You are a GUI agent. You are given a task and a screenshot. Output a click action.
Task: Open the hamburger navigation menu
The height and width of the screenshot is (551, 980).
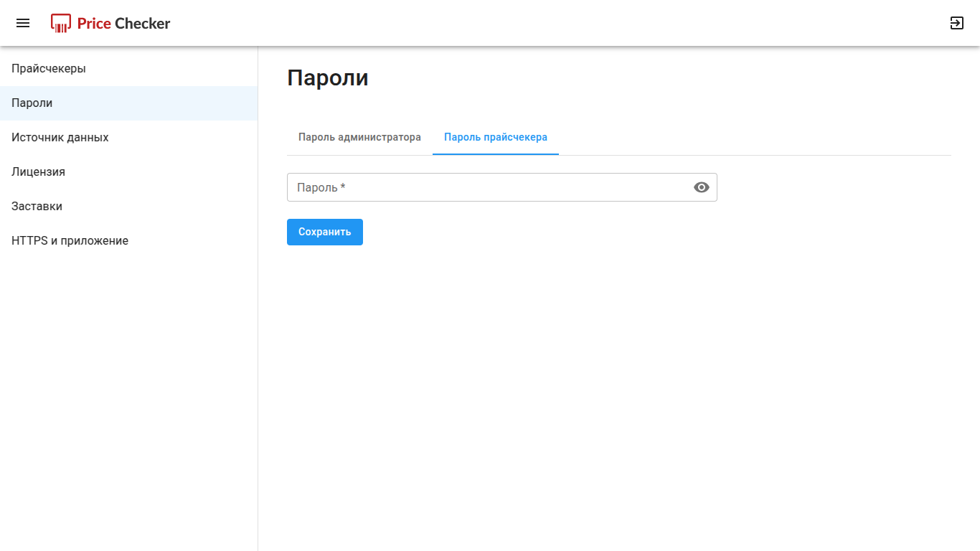(23, 23)
